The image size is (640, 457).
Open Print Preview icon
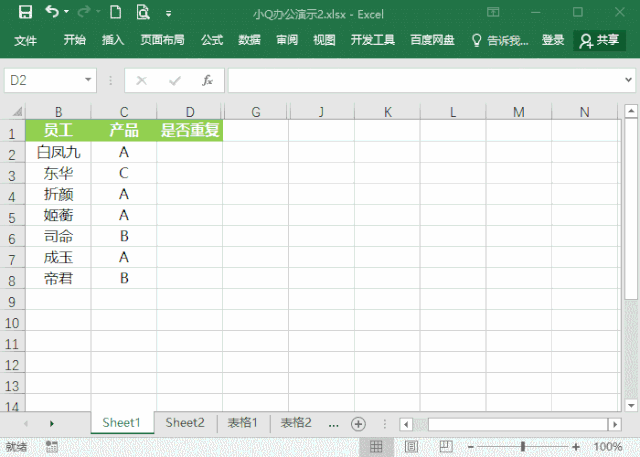pos(143,12)
